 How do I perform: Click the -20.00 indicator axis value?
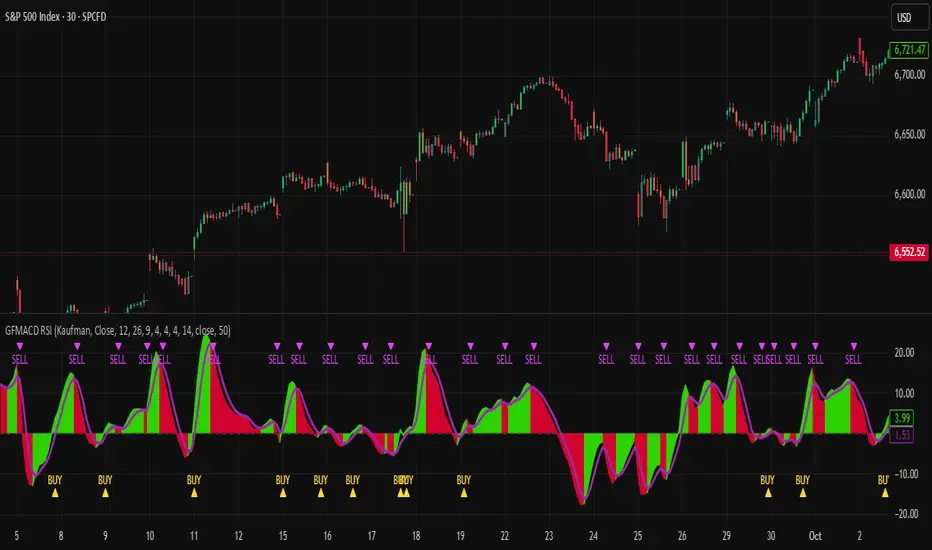[x=905, y=514]
